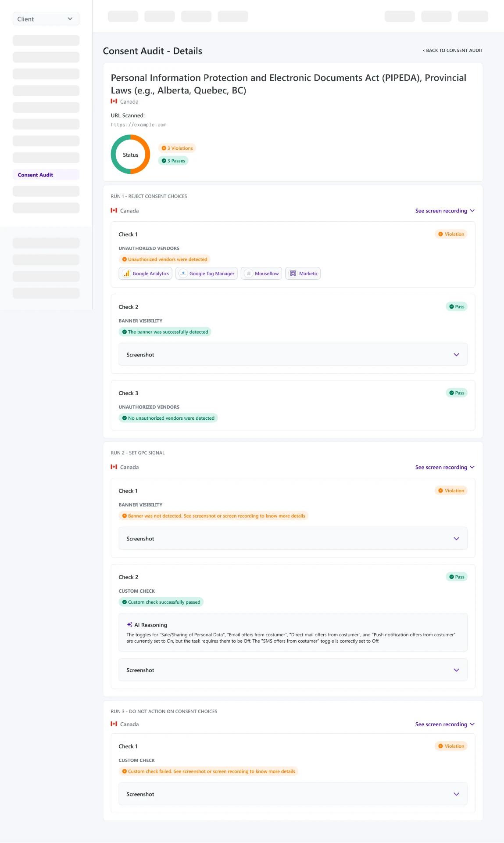Click the AI Reasoning sparkle icon
This screenshot has height=843, width=504.
[x=129, y=625]
